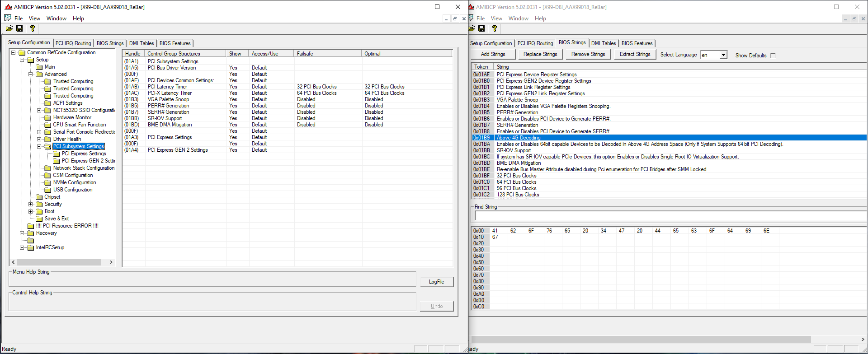The image size is (868, 354).
Task: Expand the NCT5532D SSIO Configuration node
Action: [39, 110]
